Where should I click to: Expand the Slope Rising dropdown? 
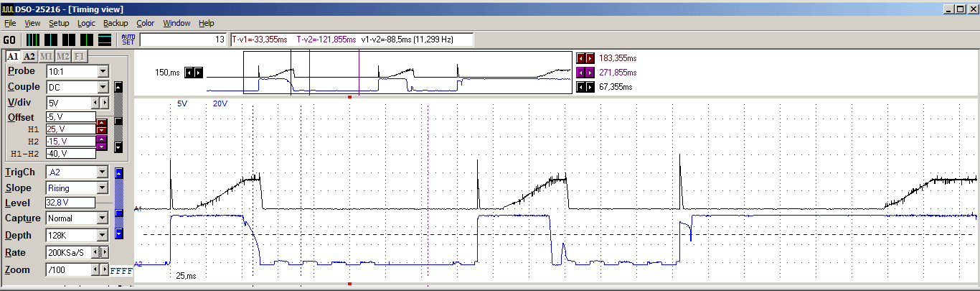click(103, 188)
